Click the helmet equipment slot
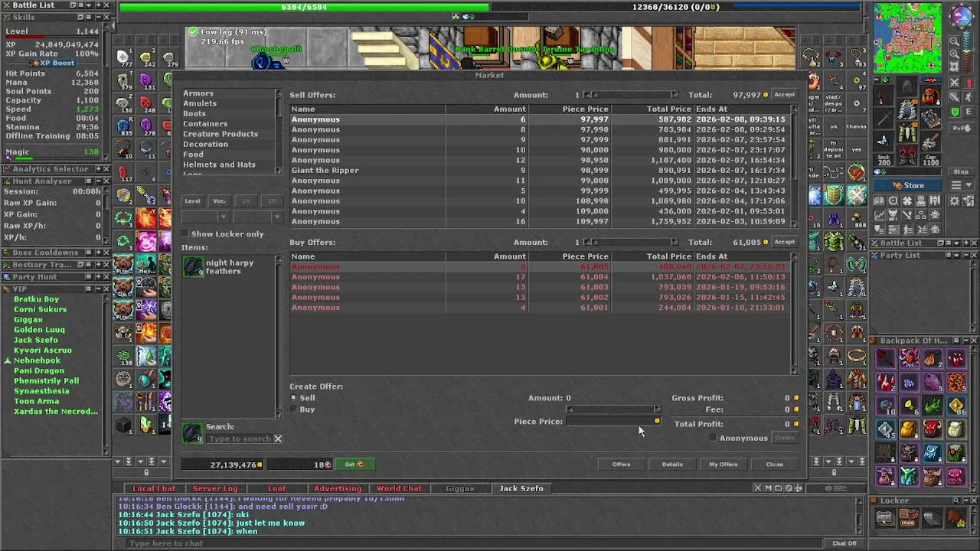980x551 pixels. 908,86
